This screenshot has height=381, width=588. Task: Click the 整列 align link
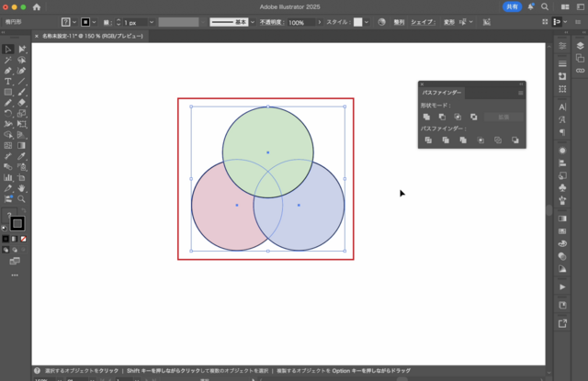point(399,22)
